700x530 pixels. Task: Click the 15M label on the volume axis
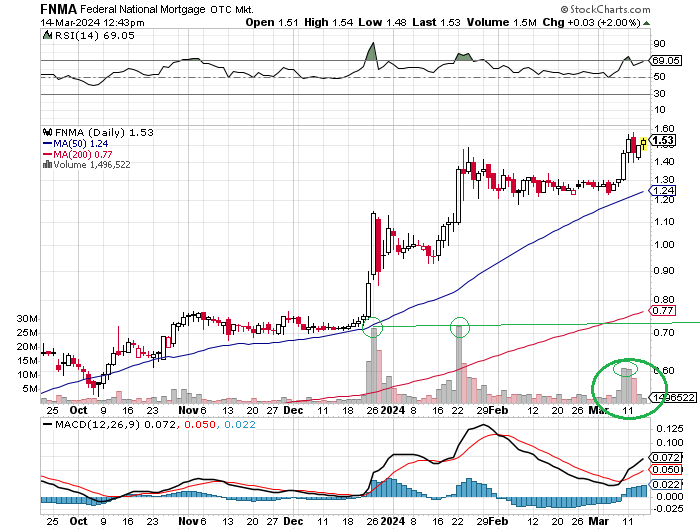pyautogui.click(x=27, y=361)
